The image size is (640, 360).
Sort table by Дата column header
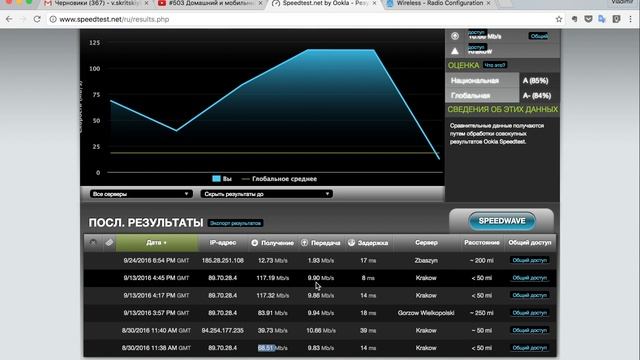(157, 242)
